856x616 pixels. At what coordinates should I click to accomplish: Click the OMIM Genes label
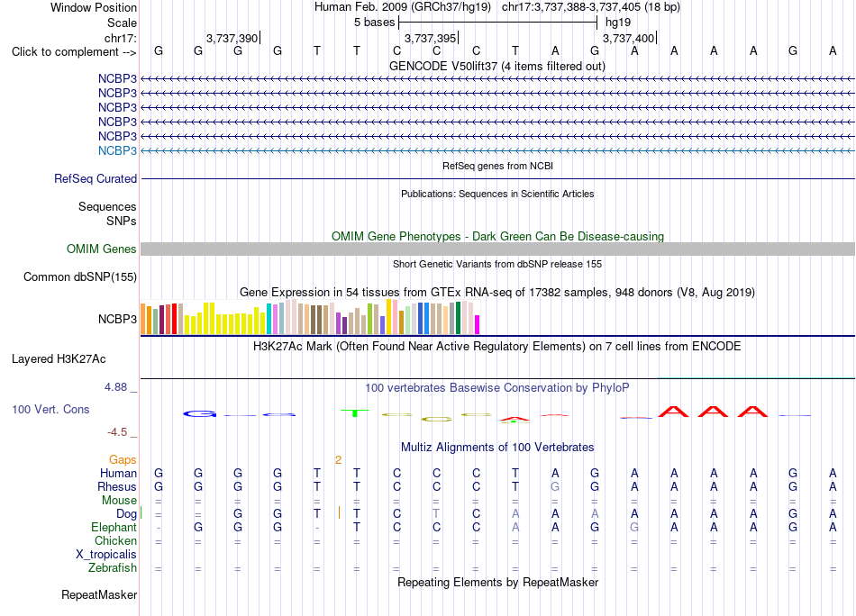(101, 249)
